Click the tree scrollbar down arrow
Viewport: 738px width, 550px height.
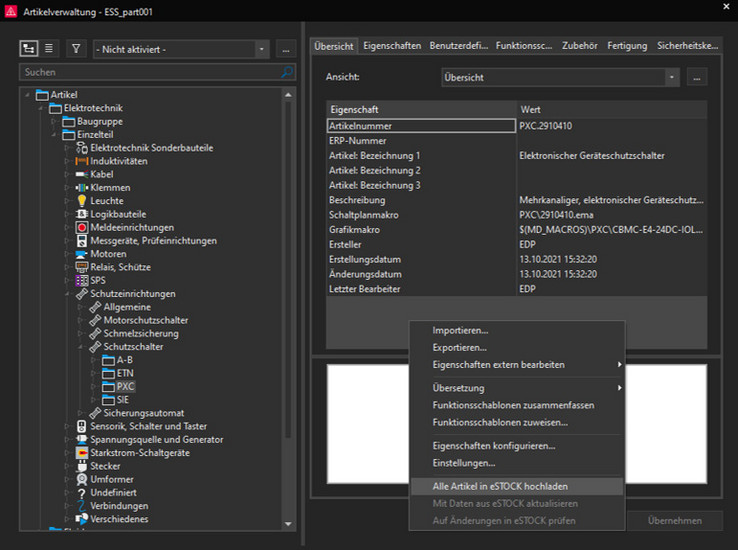click(288, 524)
